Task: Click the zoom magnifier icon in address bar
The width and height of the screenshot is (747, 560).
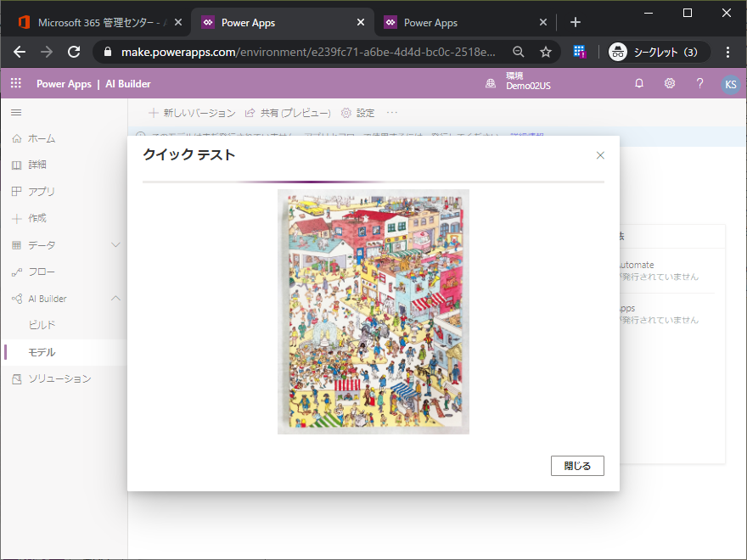Action: point(519,52)
